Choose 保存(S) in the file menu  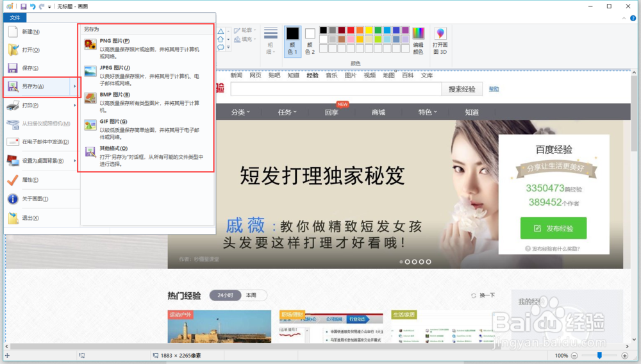tap(42, 68)
